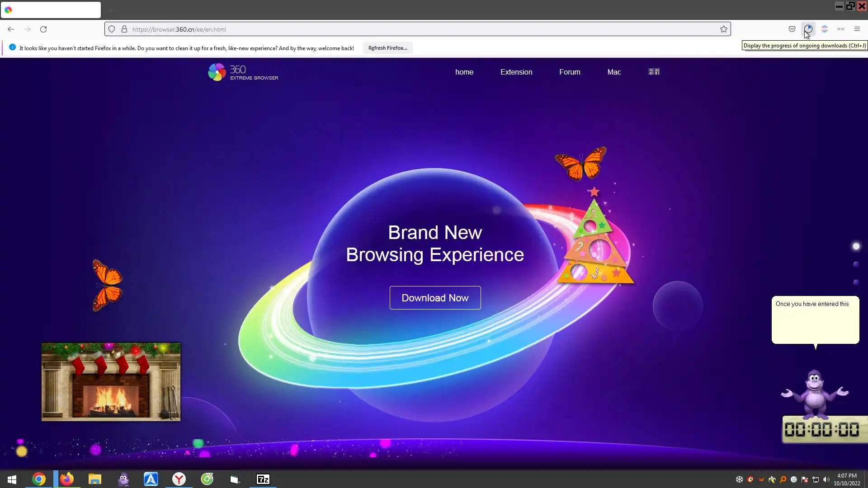This screenshot has width=868, height=488.
Task: Open site information via the padlock icon
Action: point(124,29)
